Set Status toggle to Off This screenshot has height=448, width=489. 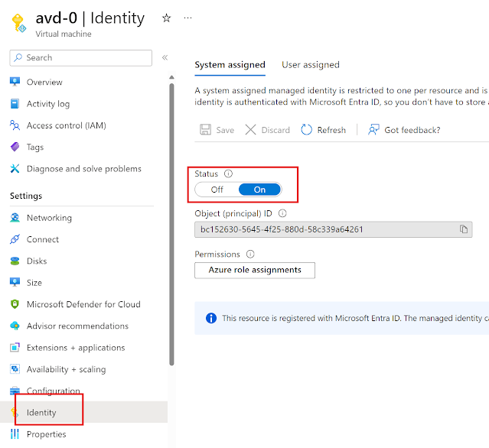pyautogui.click(x=217, y=190)
